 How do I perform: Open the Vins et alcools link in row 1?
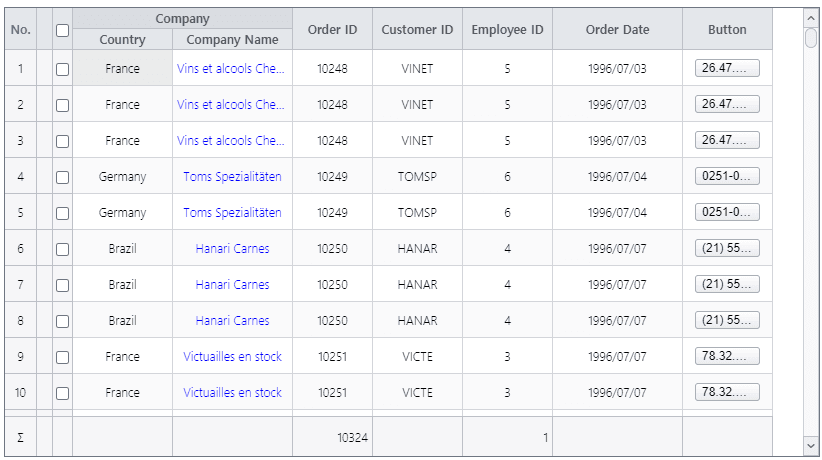231,69
